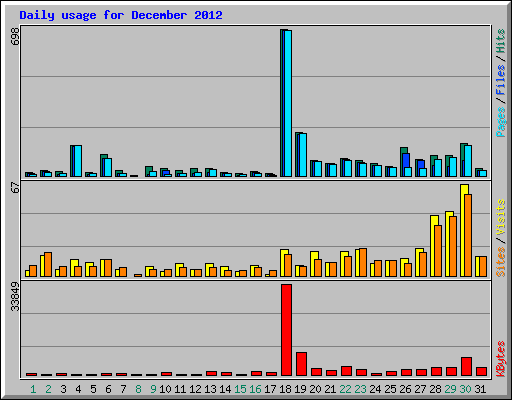Click the orange Sites bar for day 2

pyautogui.click(x=48, y=264)
